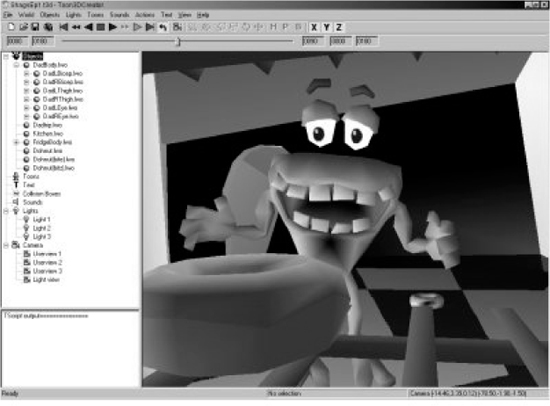Toggle the Z axis button
Screen dimensions: 550x406
click(x=339, y=27)
